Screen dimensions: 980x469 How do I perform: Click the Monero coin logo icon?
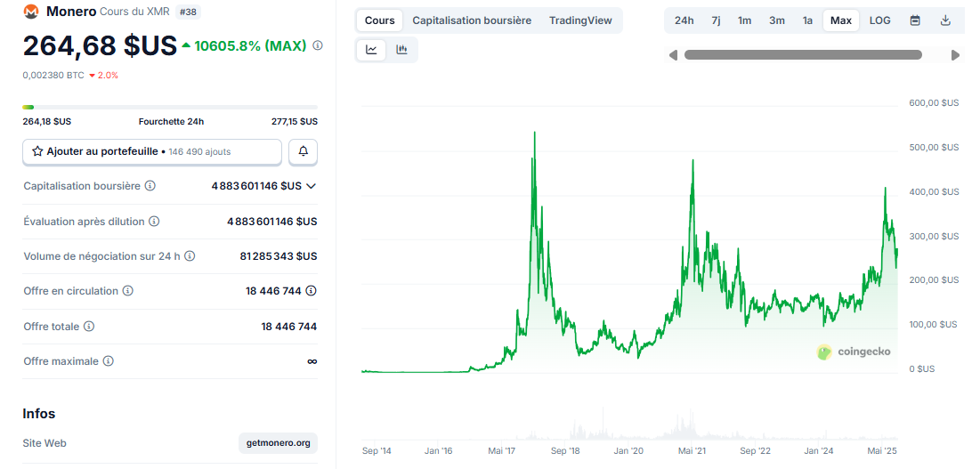(30, 12)
